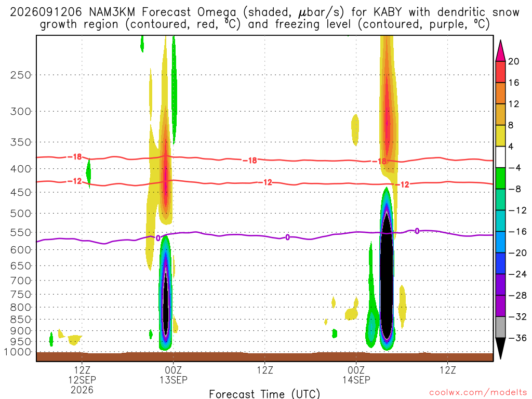Screen dimensions: 532x399
Task: Click the gray -32 to -36 colorbar segment
Action: point(500,327)
